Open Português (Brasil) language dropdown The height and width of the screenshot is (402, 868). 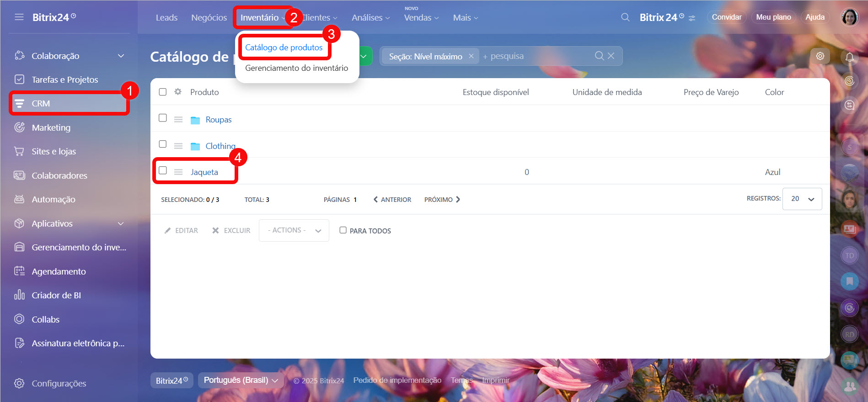point(241,380)
